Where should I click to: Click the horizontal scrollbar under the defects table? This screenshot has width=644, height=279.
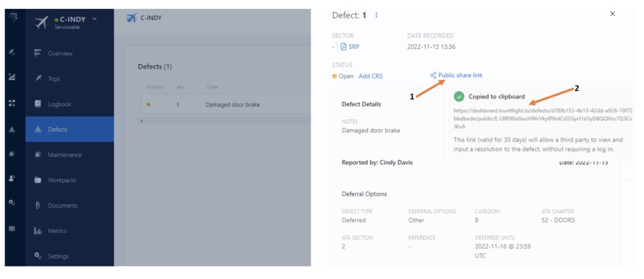224,121
